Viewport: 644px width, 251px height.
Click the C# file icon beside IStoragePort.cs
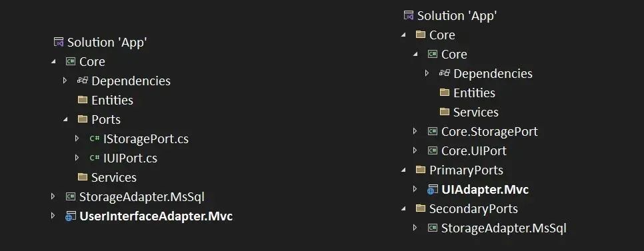click(95, 138)
